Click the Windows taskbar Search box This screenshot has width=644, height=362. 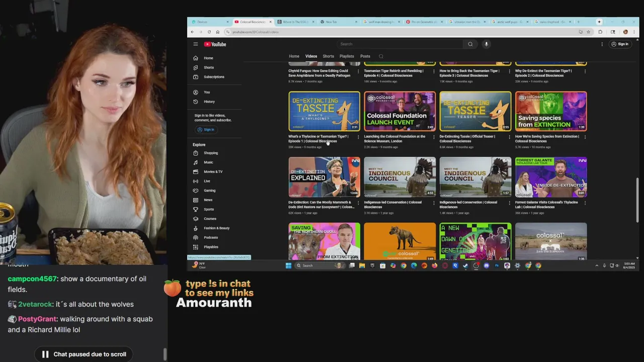(x=320, y=265)
